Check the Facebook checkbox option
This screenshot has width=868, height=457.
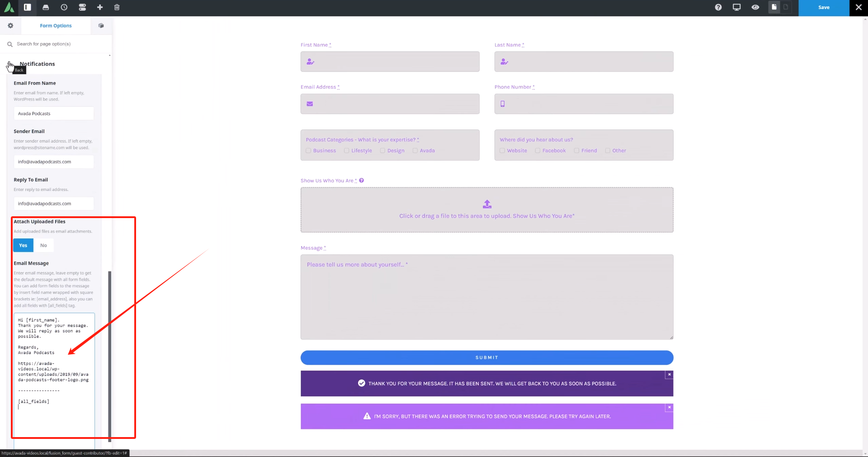coord(538,151)
